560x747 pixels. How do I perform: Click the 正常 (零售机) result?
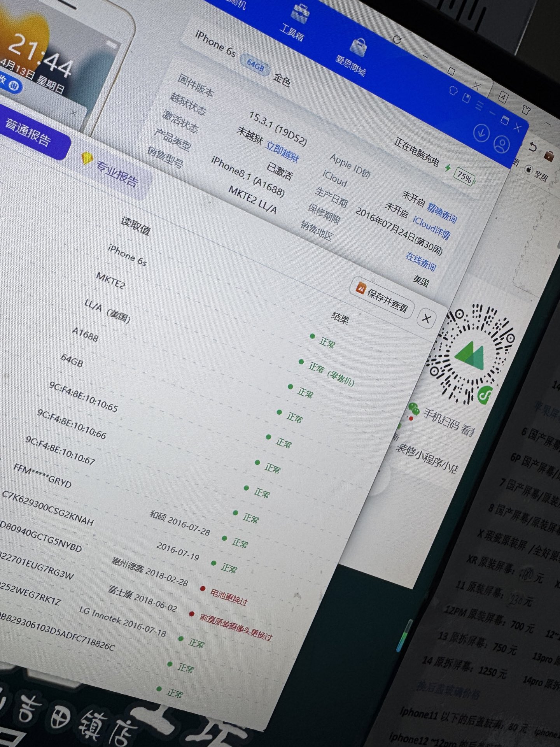click(331, 374)
